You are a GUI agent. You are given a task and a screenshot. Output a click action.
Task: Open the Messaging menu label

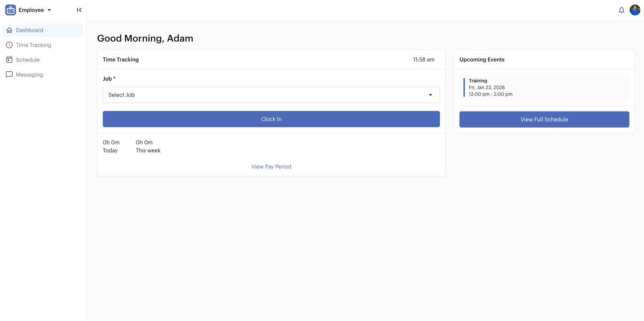tap(29, 75)
